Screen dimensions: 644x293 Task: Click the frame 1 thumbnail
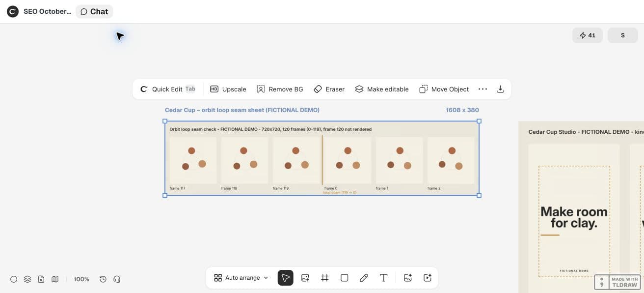point(400,160)
